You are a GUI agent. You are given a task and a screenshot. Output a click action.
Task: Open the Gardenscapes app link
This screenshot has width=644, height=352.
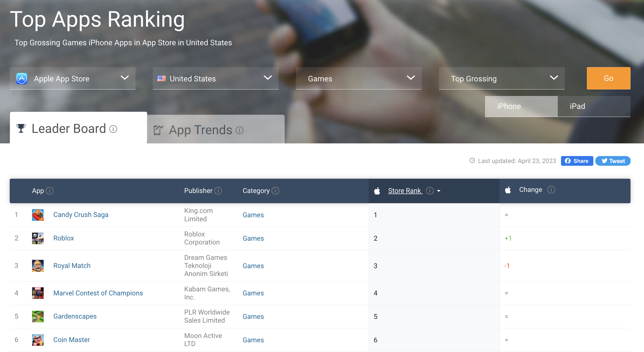point(75,316)
